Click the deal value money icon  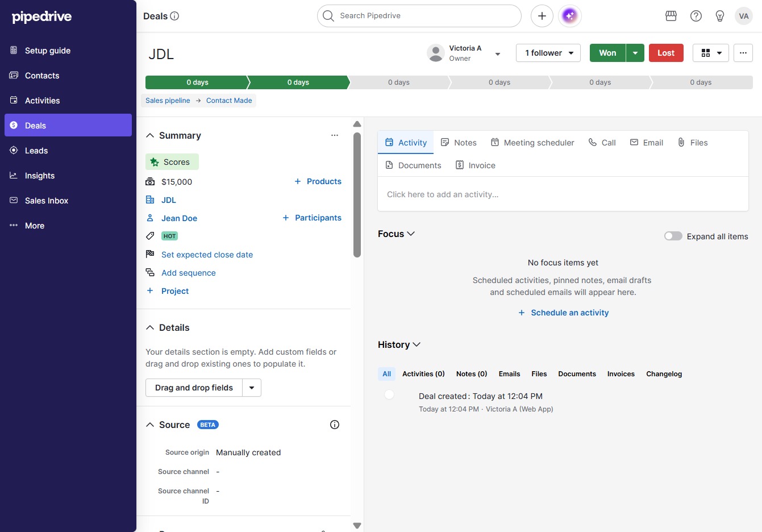(150, 182)
